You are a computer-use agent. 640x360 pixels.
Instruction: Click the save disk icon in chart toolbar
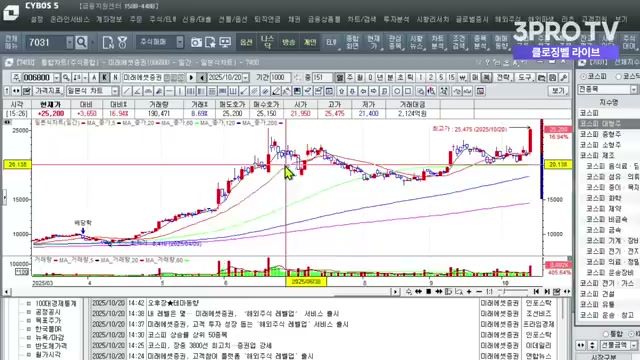(x=553, y=77)
